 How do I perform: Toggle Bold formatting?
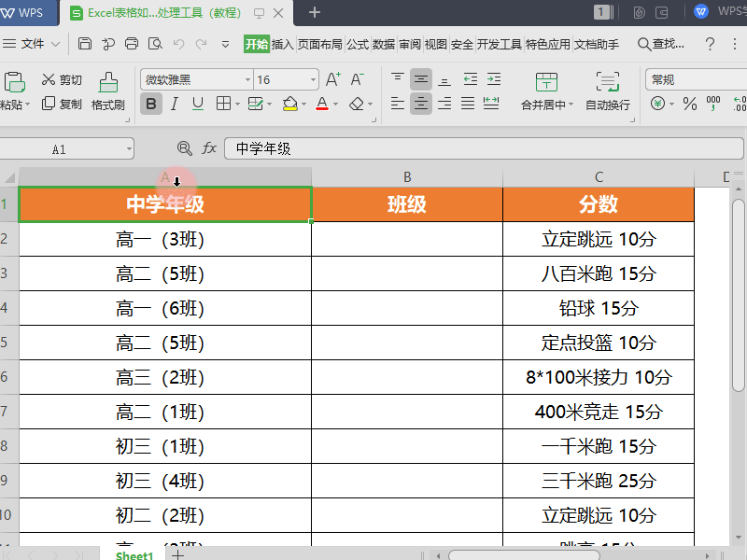(x=151, y=104)
